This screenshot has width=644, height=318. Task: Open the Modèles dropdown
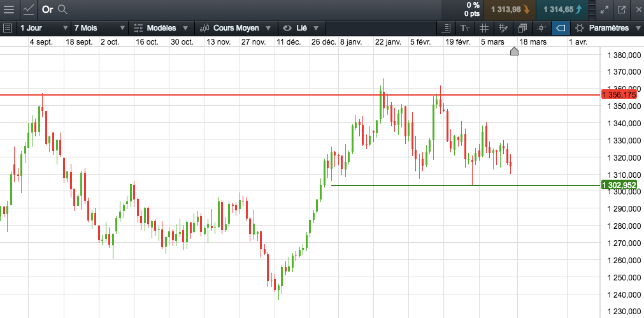pos(161,28)
